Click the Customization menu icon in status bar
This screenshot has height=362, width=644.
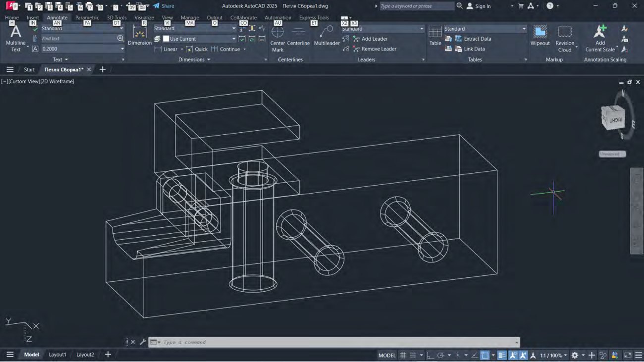(639, 355)
